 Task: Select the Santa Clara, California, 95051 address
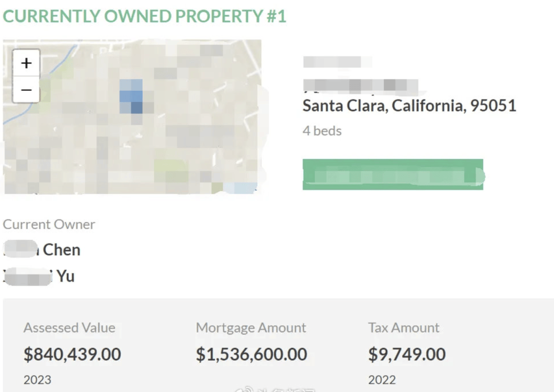pyautogui.click(x=409, y=106)
